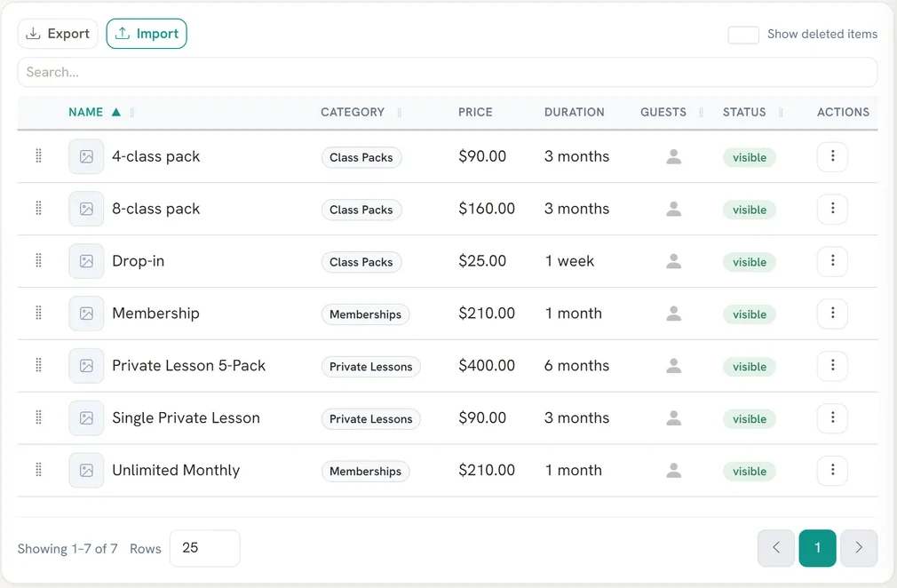897x588 pixels.
Task: Click drag handle of 4-class pack row
Action: (38, 155)
